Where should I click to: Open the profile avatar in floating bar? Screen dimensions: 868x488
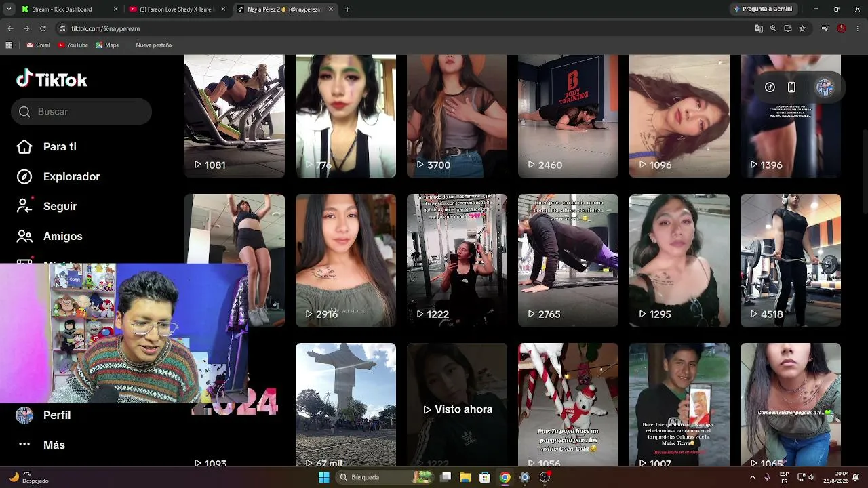pos(825,87)
